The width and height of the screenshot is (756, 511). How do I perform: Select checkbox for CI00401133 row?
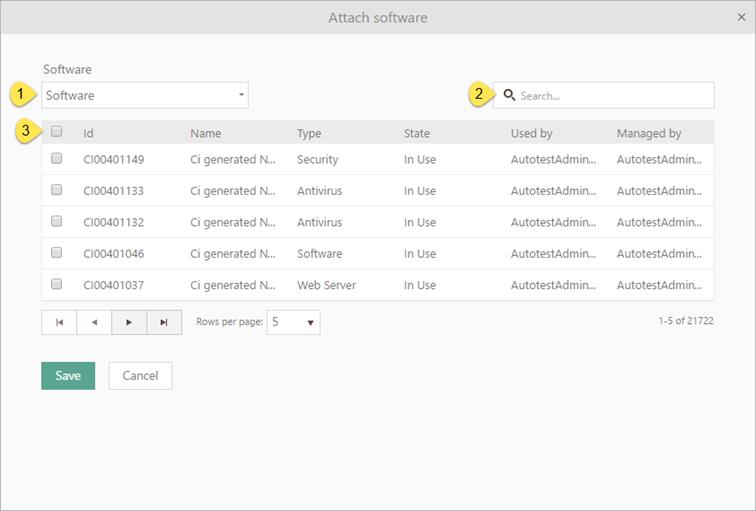click(57, 189)
